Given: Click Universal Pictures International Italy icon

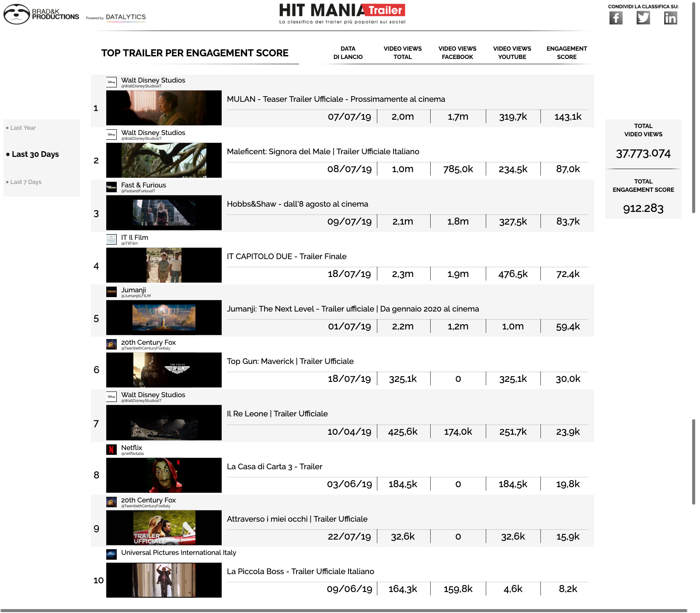Looking at the screenshot, I should pyautogui.click(x=111, y=554).
